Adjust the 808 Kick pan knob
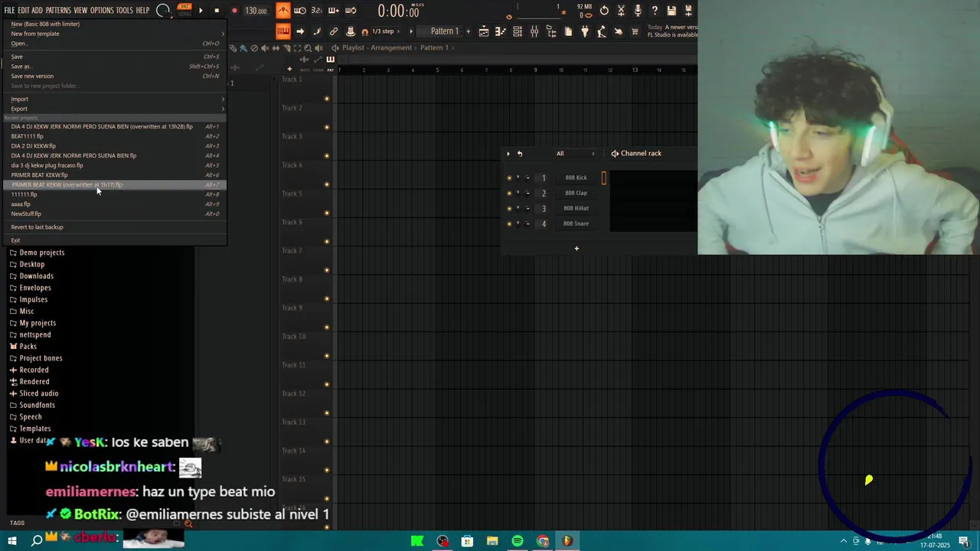Viewport: 980px width, 551px height. (x=518, y=178)
